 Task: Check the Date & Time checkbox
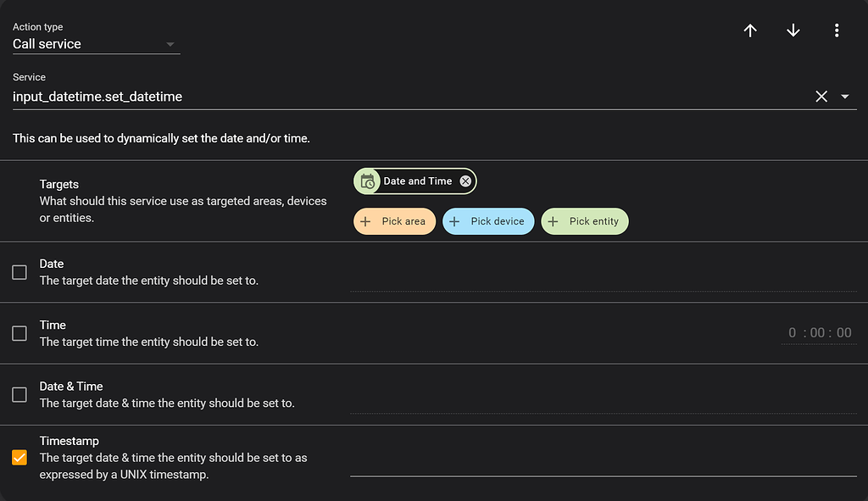tap(19, 394)
